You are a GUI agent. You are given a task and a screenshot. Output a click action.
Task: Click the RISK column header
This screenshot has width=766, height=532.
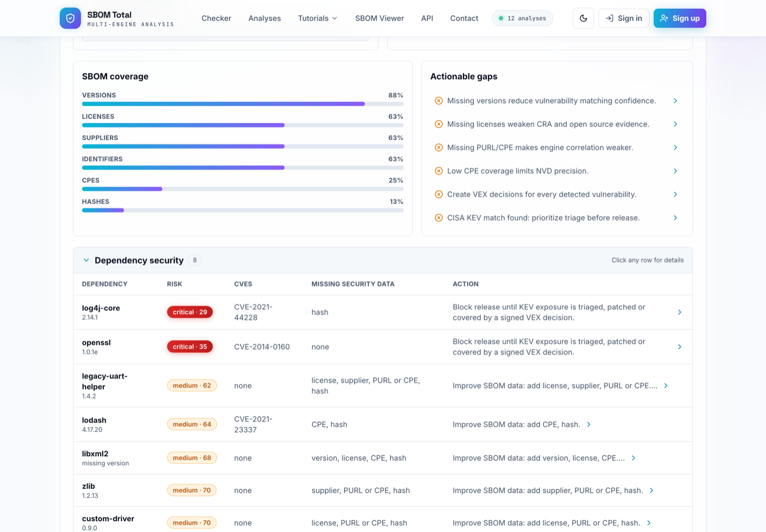click(175, 284)
